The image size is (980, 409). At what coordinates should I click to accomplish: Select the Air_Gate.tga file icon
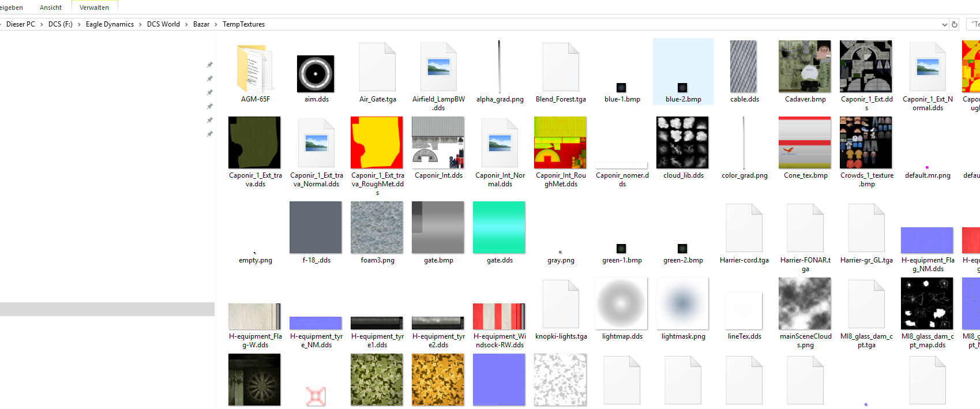click(x=377, y=67)
